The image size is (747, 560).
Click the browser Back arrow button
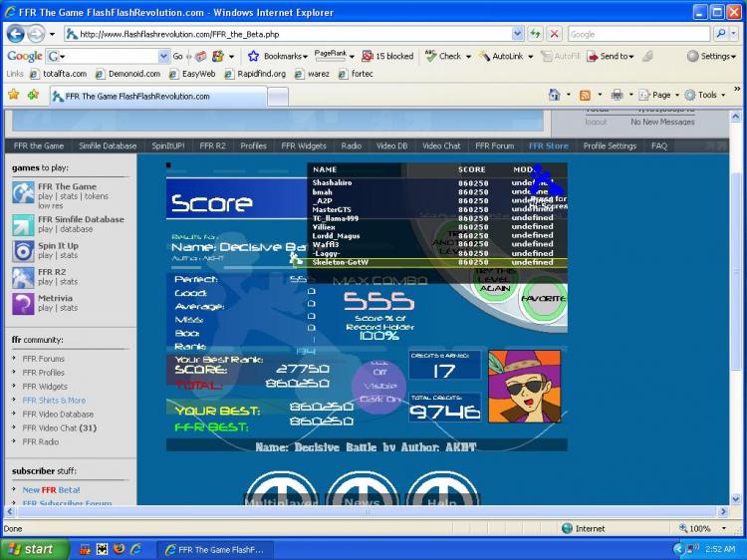coord(16,33)
